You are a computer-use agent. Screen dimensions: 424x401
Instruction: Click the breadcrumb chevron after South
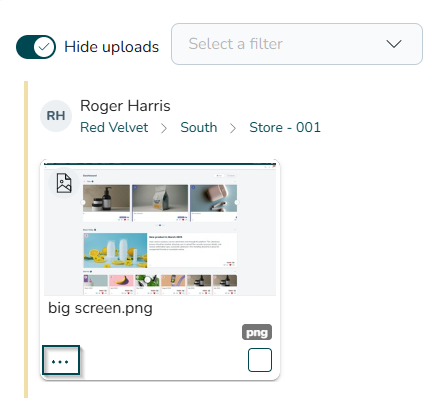(x=233, y=128)
